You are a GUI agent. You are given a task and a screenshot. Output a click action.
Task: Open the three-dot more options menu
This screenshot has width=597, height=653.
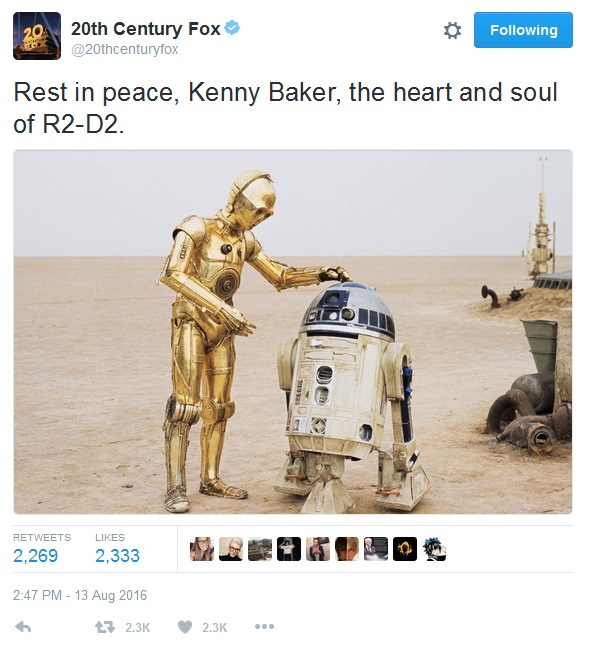pyautogui.click(x=264, y=626)
